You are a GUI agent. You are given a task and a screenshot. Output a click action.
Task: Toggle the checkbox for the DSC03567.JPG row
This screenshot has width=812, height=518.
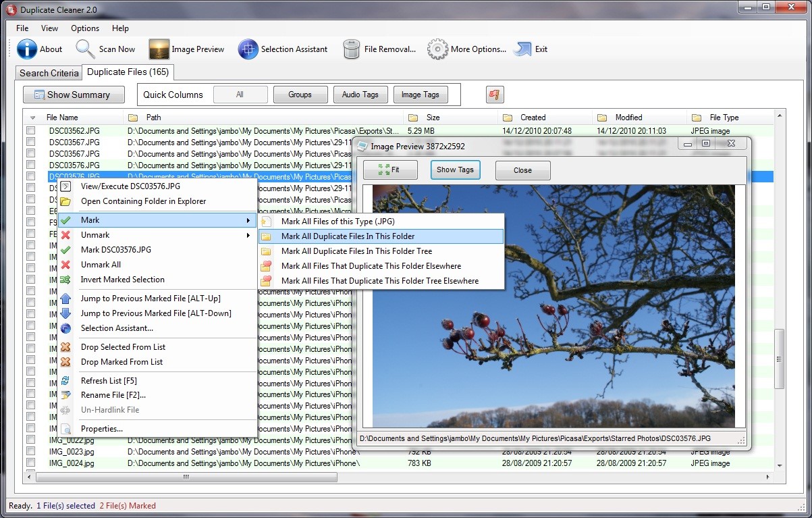click(x=31, y=142)
